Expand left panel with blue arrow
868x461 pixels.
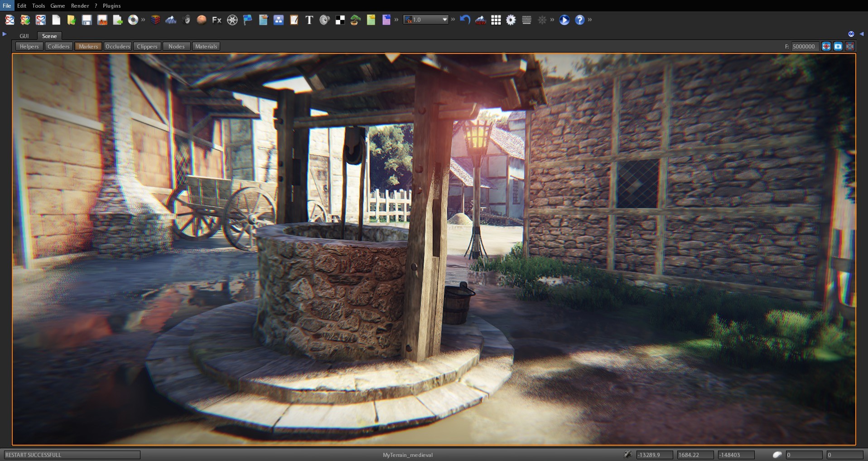5,34
